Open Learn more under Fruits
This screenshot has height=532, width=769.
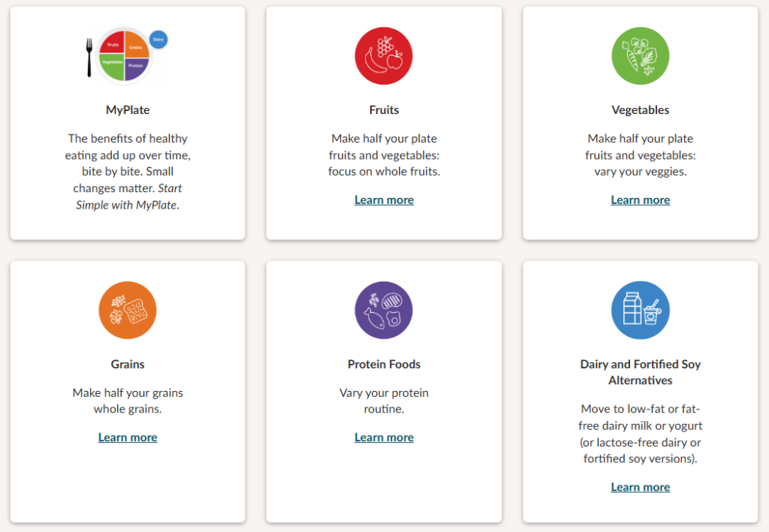pyautogui.click(x=384, y=200)
